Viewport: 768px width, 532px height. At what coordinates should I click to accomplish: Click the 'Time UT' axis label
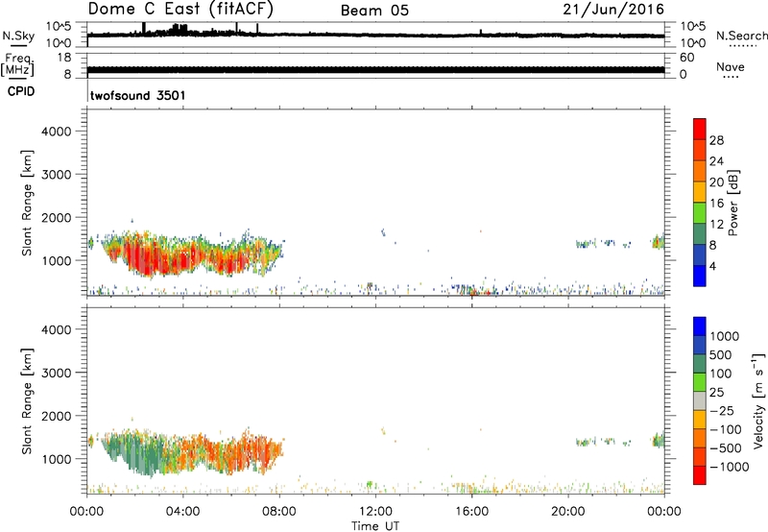click(x=375, y=525)
